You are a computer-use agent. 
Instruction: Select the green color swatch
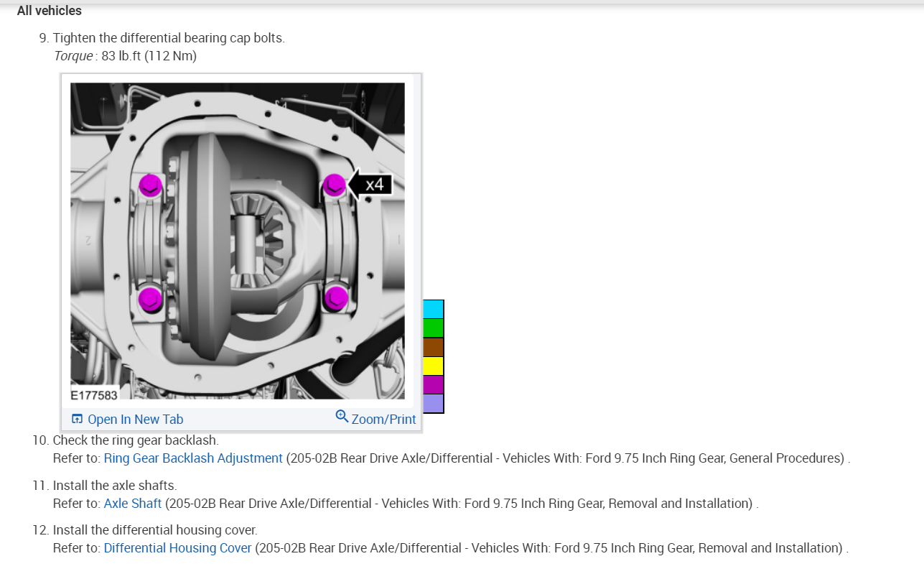point(433,328)
